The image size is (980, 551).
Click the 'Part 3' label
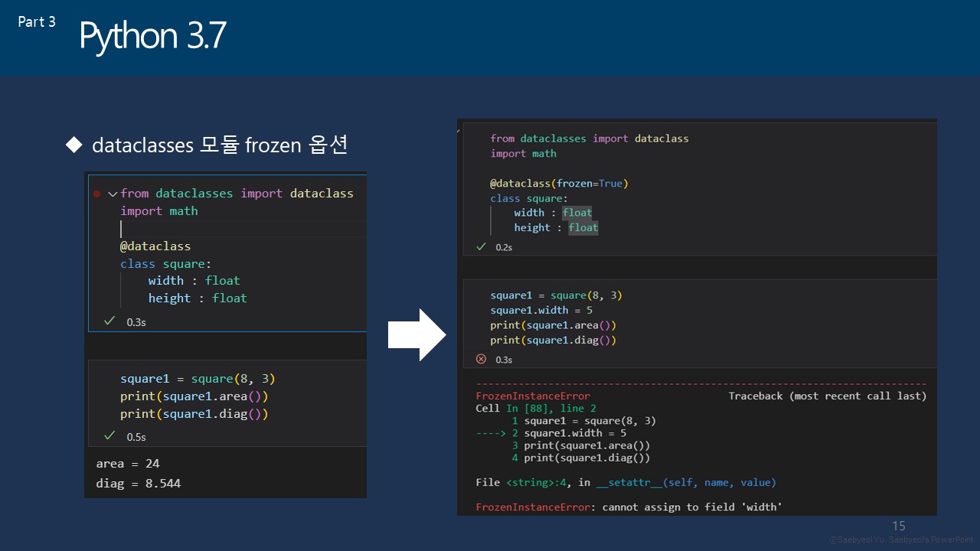pyautogui.click(x=37, y=22)
